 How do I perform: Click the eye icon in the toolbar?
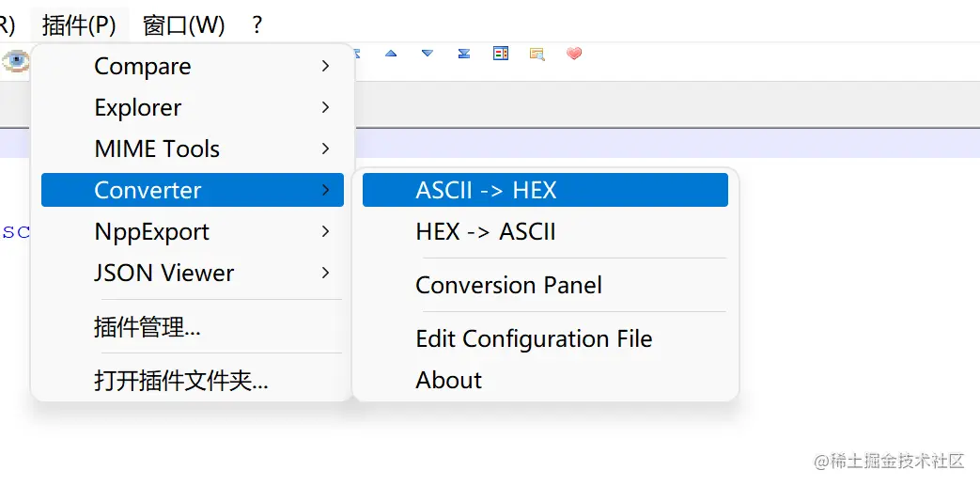tap(15, 60)
